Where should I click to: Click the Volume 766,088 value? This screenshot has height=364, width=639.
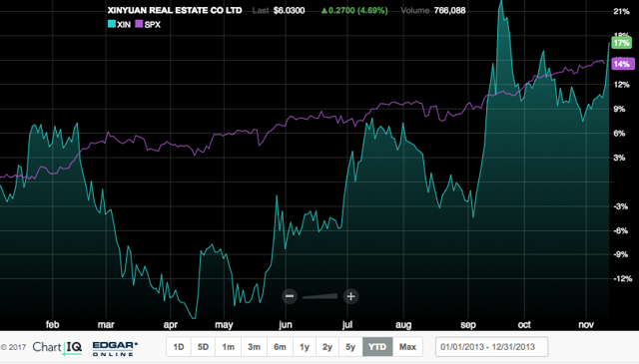coord(449,11)
